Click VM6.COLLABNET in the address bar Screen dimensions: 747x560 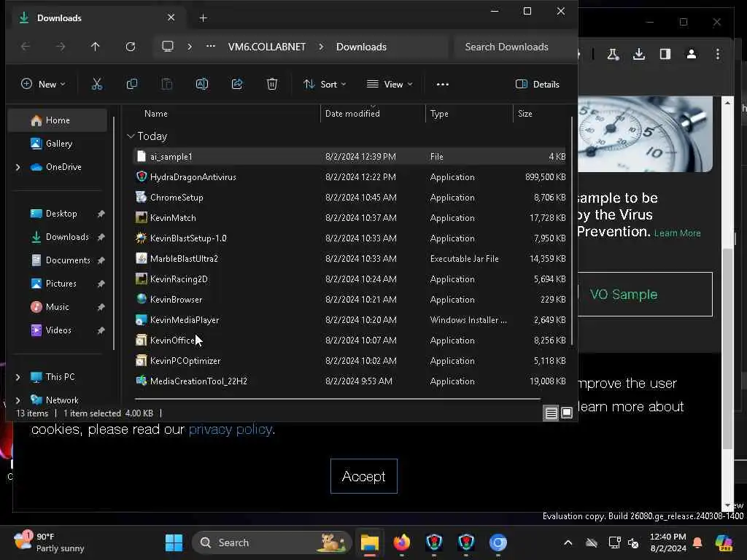tap(267, 47)
